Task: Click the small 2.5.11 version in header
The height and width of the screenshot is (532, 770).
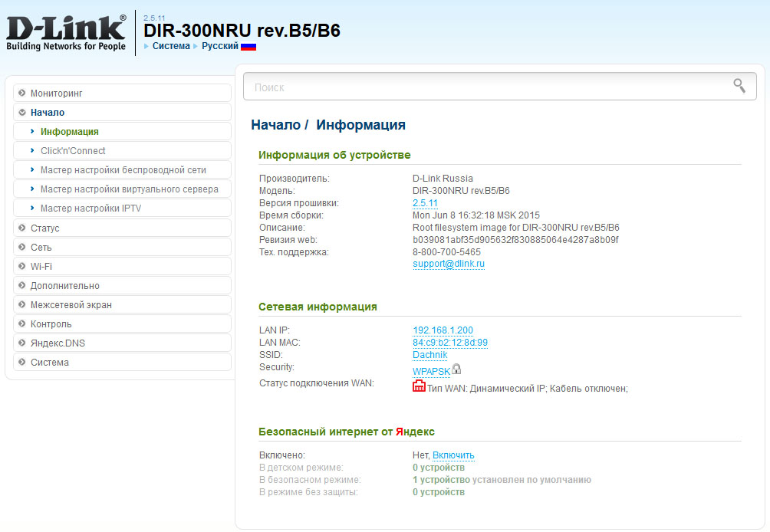Action: (154, 18)
